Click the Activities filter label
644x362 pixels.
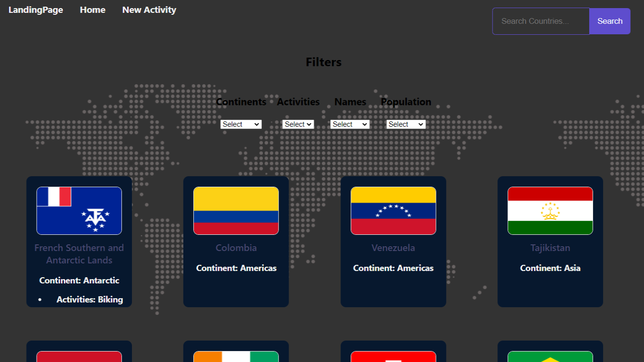[298, 102]
